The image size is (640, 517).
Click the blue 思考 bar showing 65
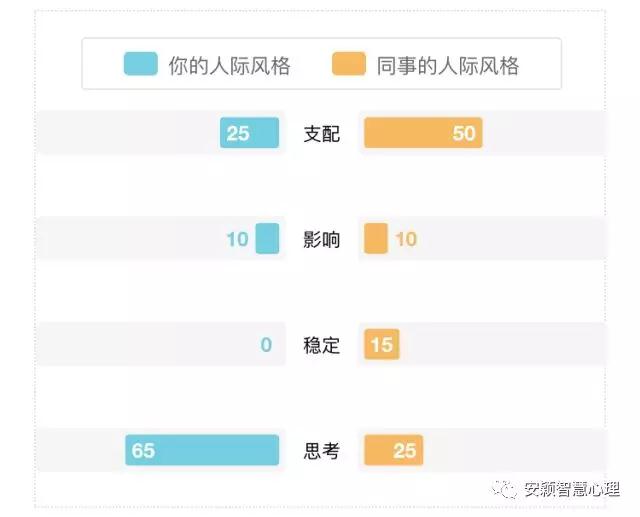202,450
